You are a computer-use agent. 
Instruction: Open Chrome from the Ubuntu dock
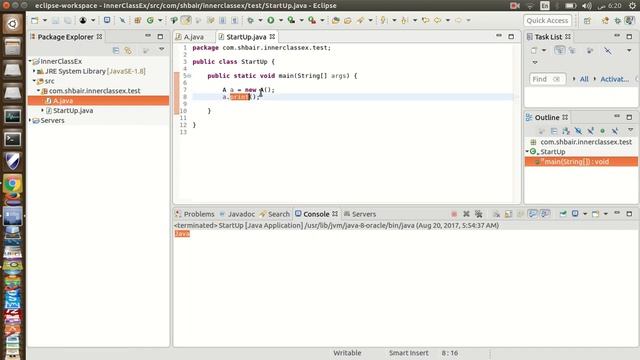13,184
